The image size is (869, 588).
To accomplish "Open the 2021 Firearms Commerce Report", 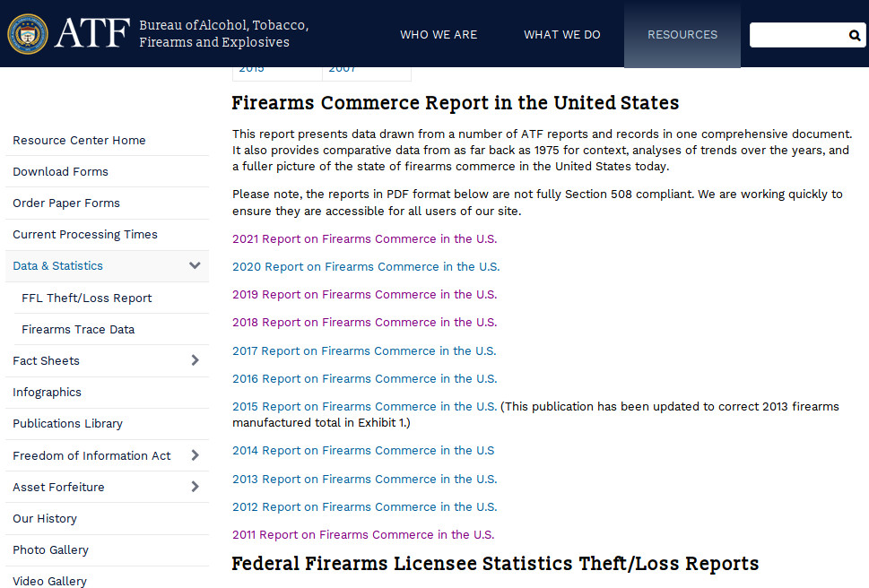I will [x=364, y=238].
